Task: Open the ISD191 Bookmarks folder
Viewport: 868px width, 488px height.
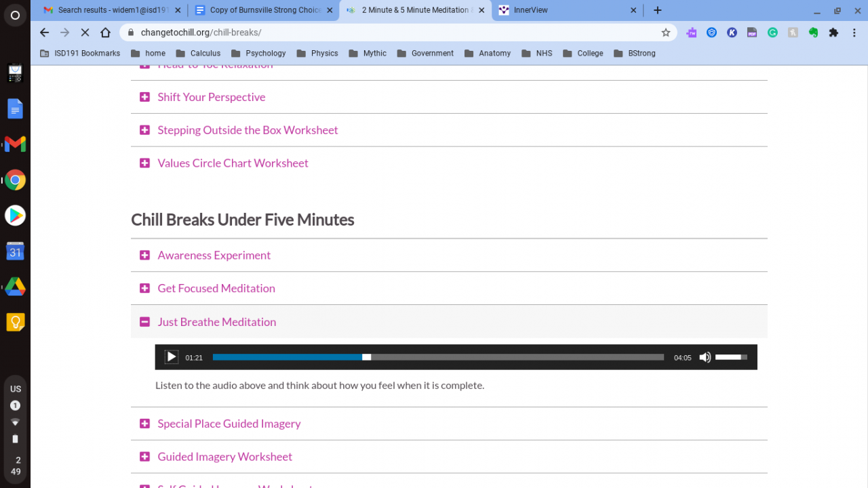Action: (80, 54)
